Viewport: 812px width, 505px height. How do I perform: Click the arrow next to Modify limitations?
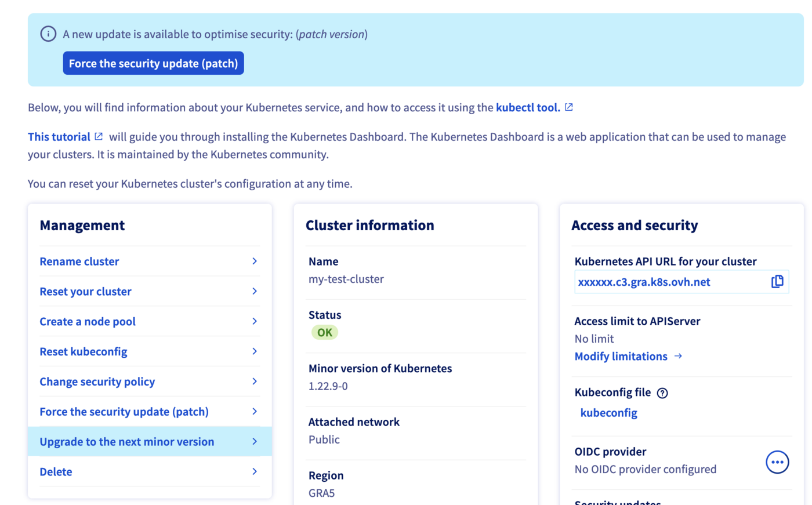pos(678,356)
